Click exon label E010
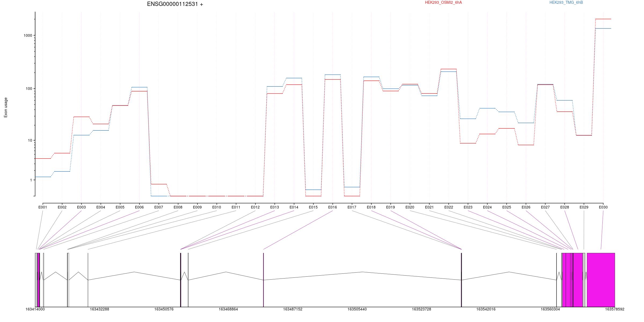The width and height of the screenshot is (644, 322). coord(217,207)
